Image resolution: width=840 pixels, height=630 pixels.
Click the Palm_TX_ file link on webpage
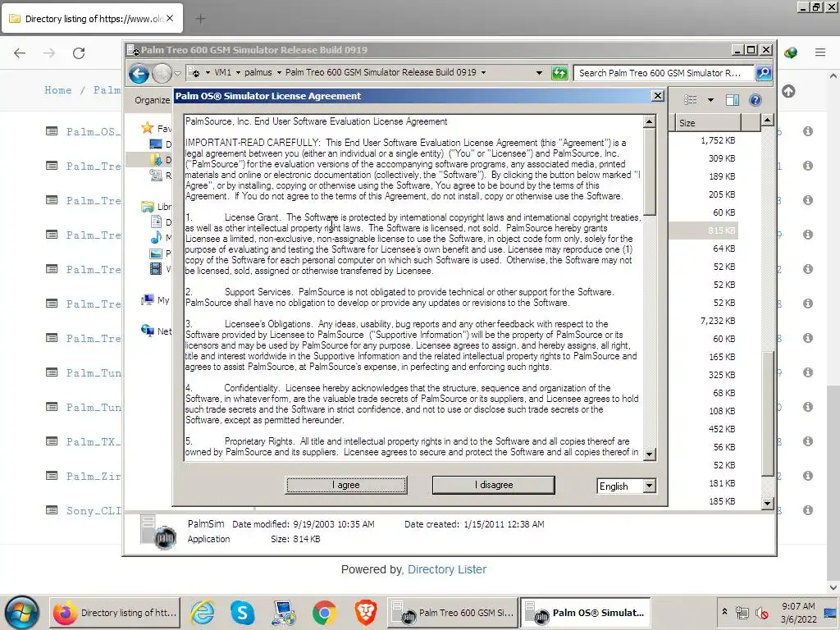click(94, 442)
